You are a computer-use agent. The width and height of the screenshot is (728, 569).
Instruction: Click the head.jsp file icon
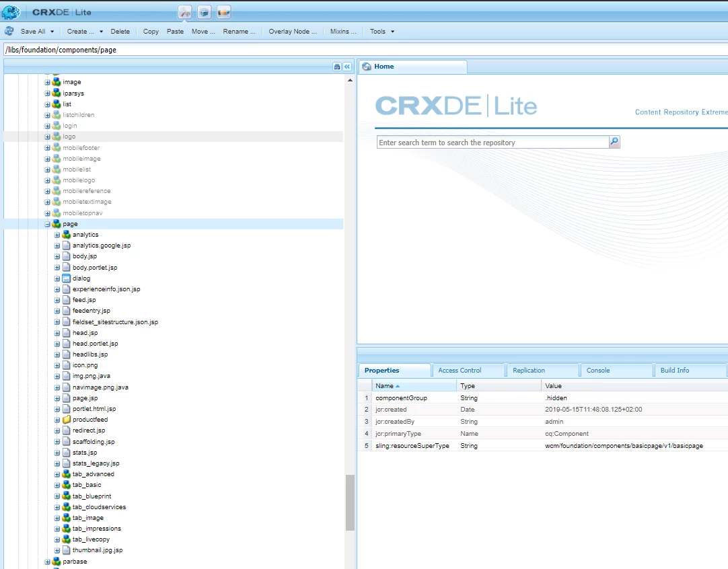[x=67, y=333]
